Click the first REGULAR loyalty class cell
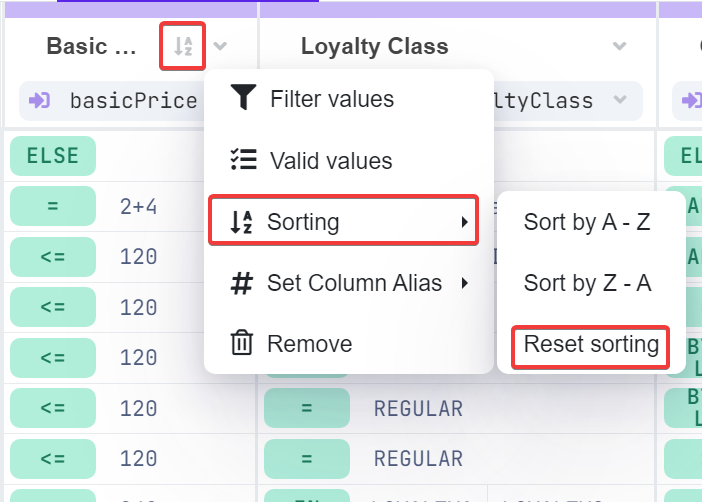 [418, 408]
